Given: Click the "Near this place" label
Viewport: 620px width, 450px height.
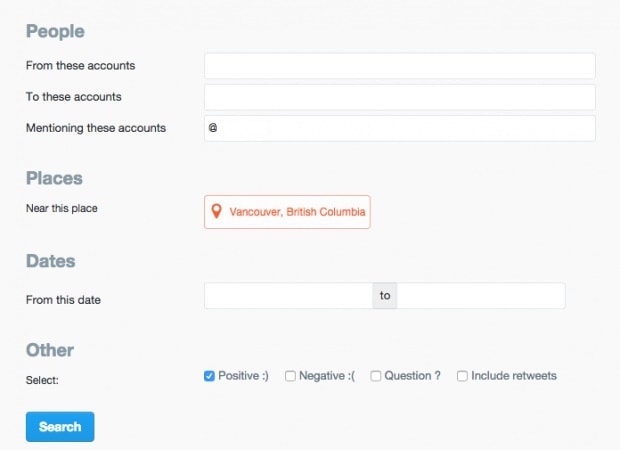Looking at the screenshot, I should (x=62, y=208).
